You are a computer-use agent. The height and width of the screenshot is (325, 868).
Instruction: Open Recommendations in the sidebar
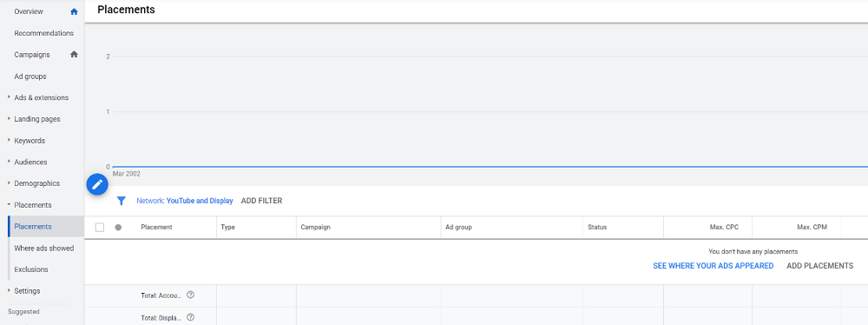[43, 33]
